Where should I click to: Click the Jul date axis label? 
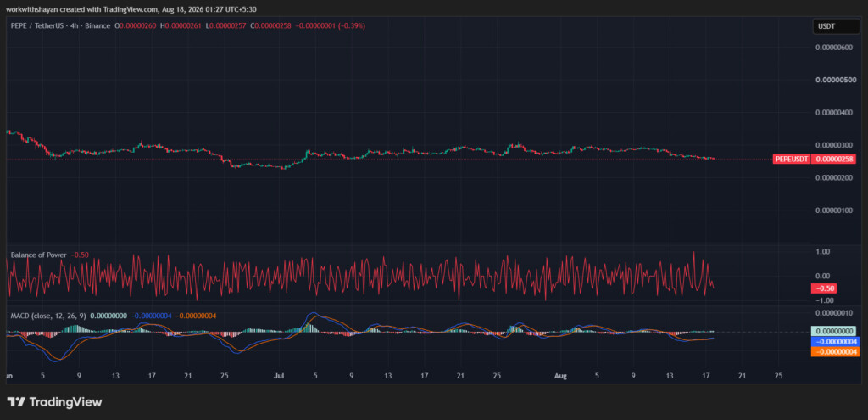tap(278, 376)
